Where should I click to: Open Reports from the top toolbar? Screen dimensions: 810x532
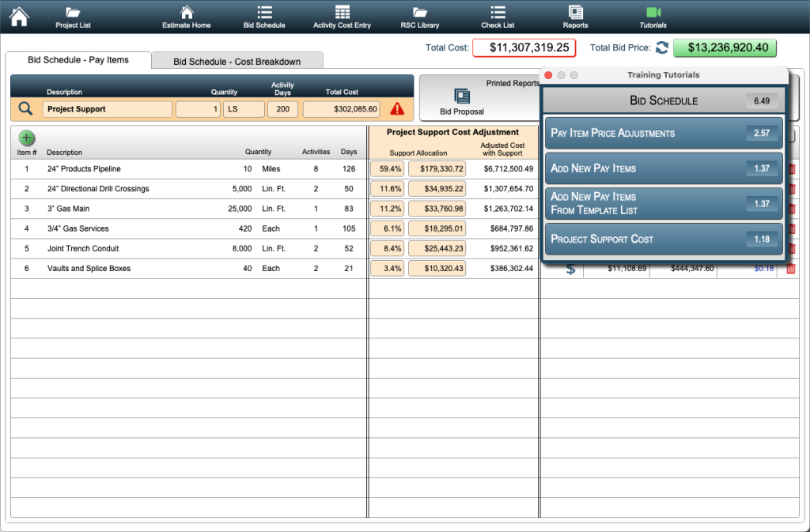(x=576, y=17)
